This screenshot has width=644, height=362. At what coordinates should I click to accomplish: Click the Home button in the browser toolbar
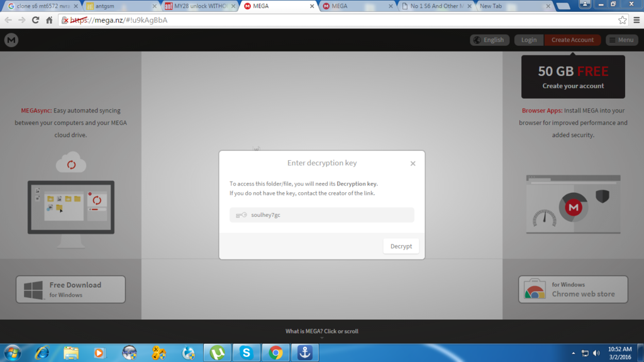click(x=49, y=20)
